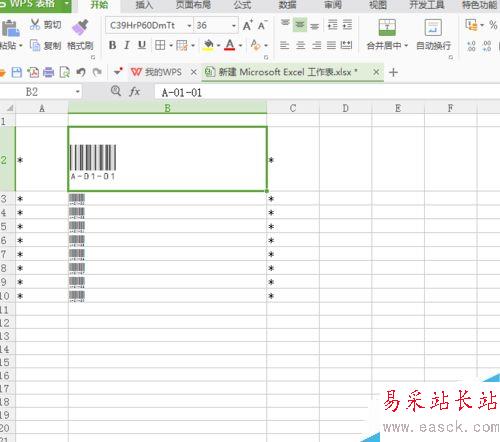The height and width of the screenshot is (442, 500).
Task: Open the font name combo box dropdown
Action: coord(189,25)
